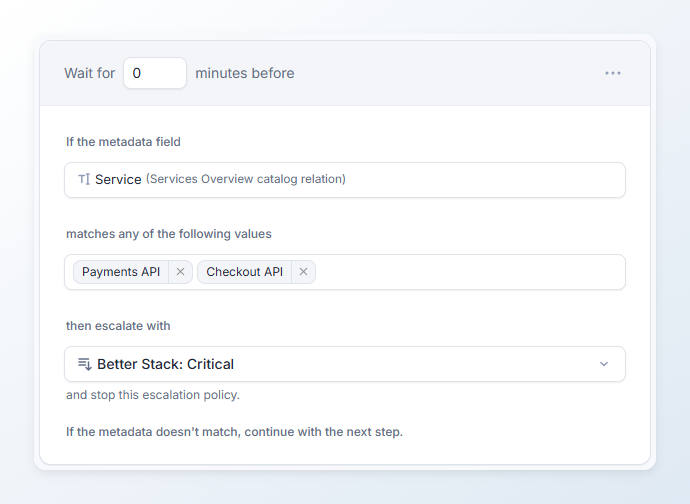Expand the escalation policy dropdown chevron
Viewport: 690px width, 504px height.
(x=603, y=364)
